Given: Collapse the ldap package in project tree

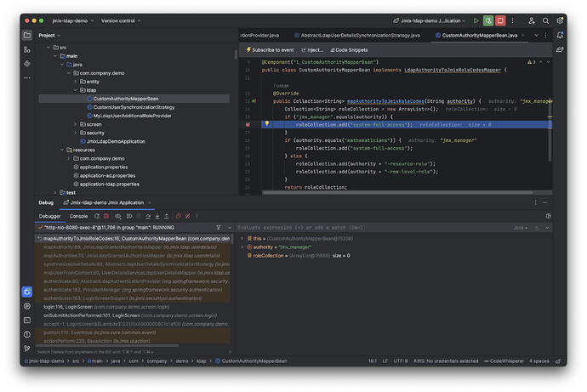Looking at the screenshot, I should (x=76, y=90).
